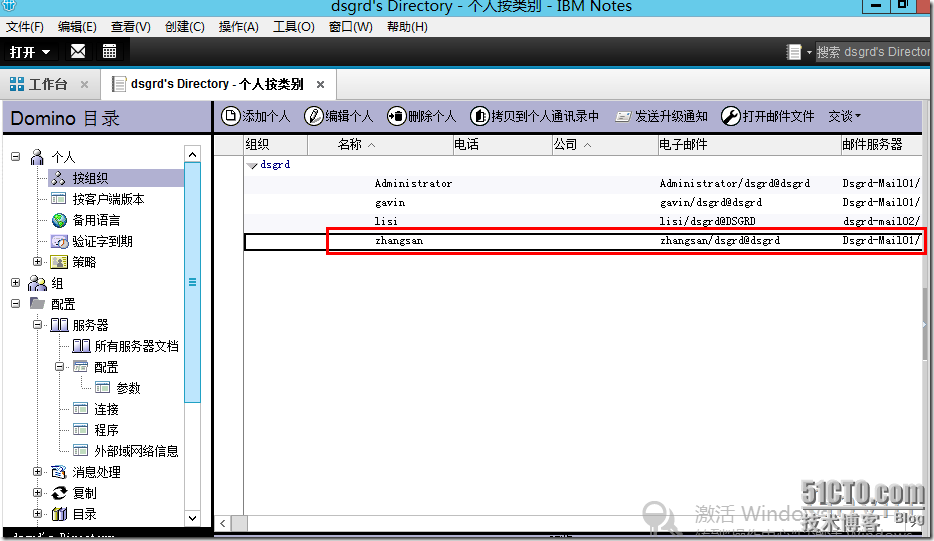Click the 发送升级通知 icon

[623, 116]
